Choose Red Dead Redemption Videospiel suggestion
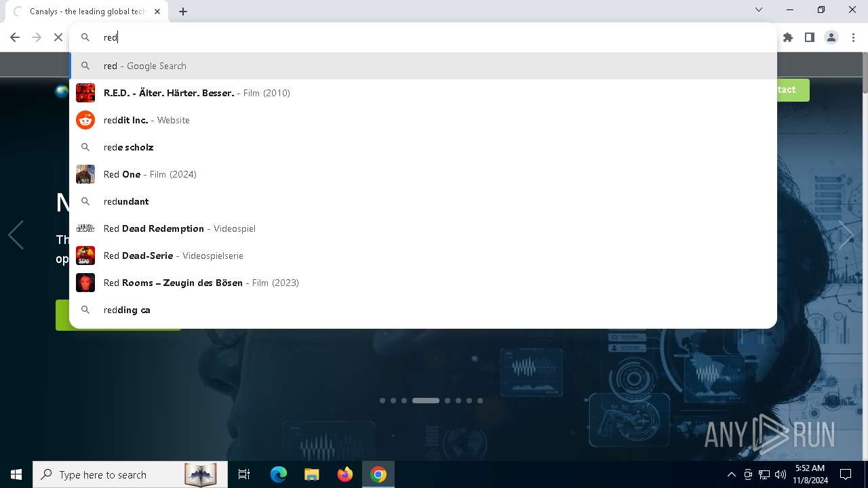Screen dimensions: 868x488 pos(423,228)
